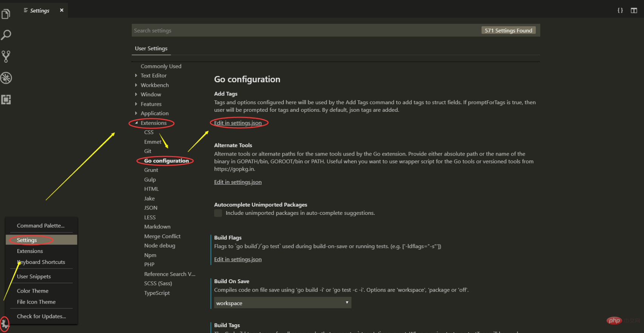
Task: Click Check for Updates... menu item
Action: 41,316
